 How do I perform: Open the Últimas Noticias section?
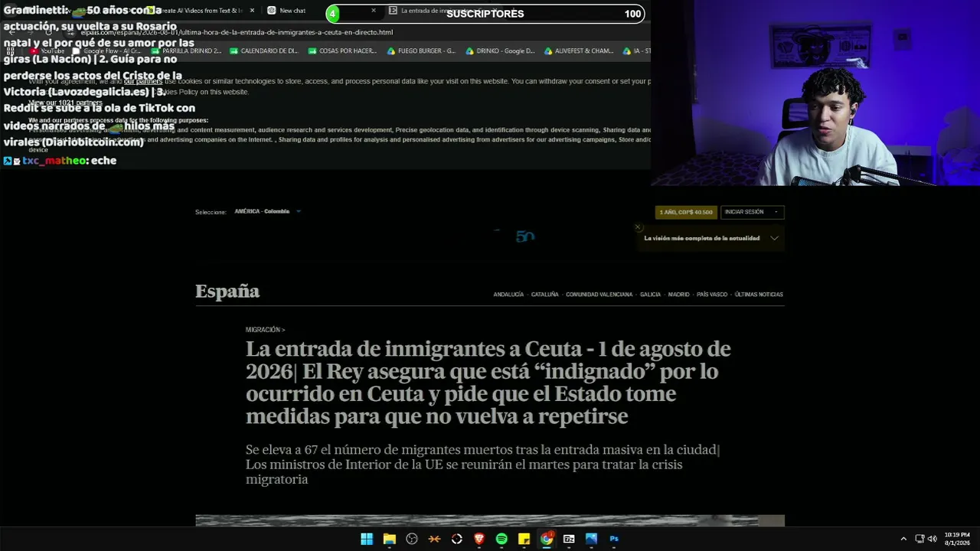click(759, 295)
